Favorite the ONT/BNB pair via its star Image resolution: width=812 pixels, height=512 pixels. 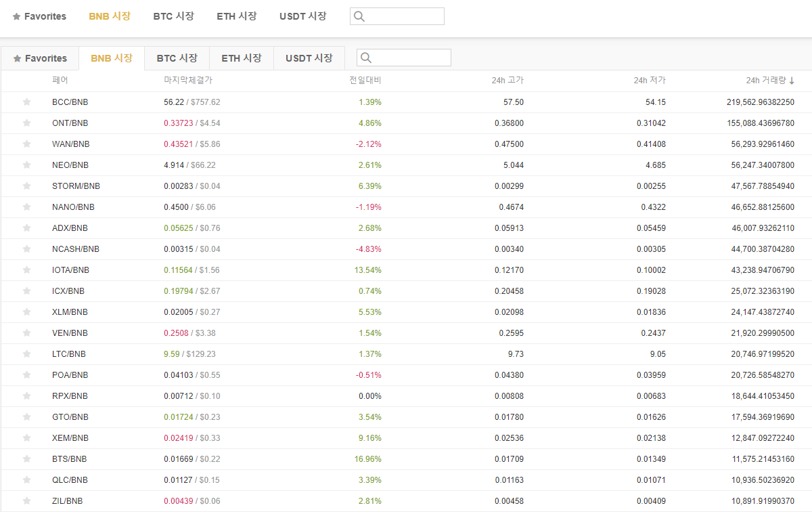(26, 123)
